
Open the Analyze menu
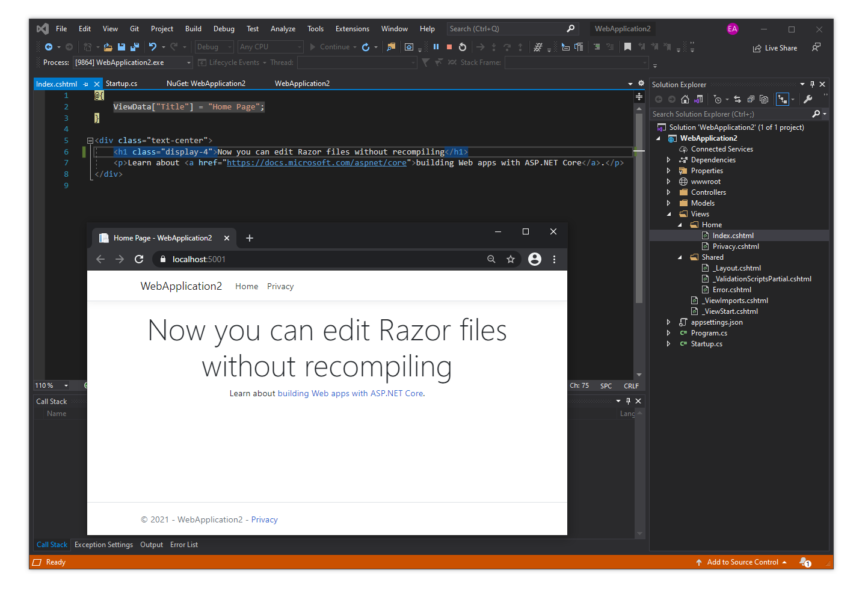(x=283, y=29)
